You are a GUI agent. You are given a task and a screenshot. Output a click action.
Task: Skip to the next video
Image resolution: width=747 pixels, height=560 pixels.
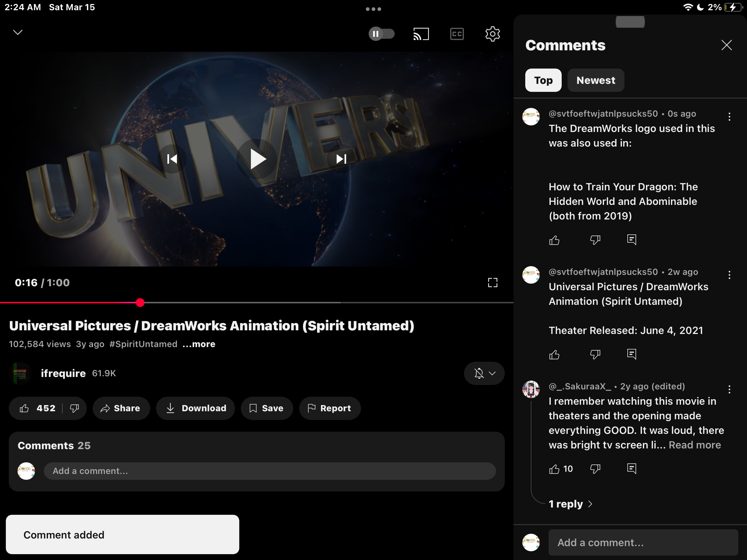pos(341,159)
